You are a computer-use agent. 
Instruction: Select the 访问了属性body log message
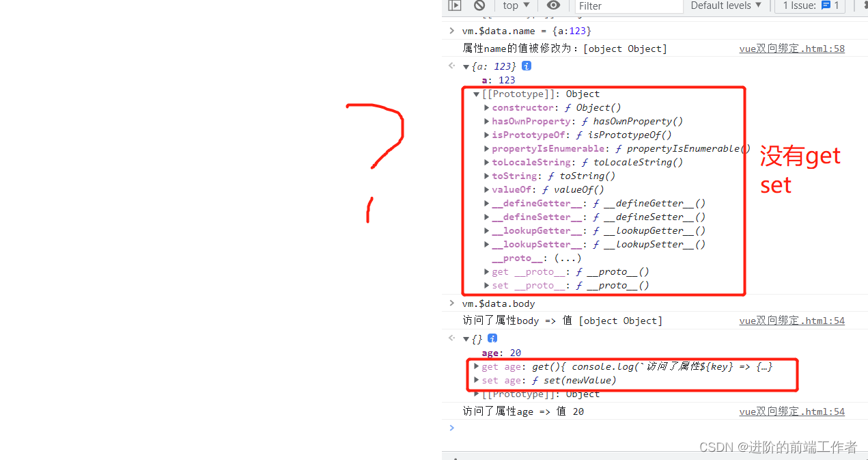coord(562,321)
